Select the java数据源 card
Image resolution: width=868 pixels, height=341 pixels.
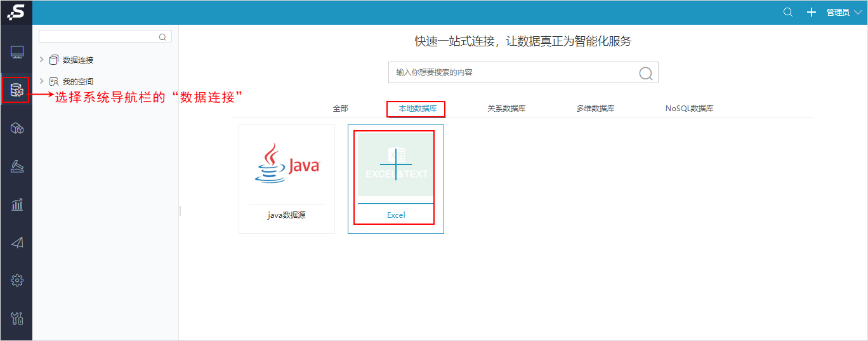pos(287,179)
